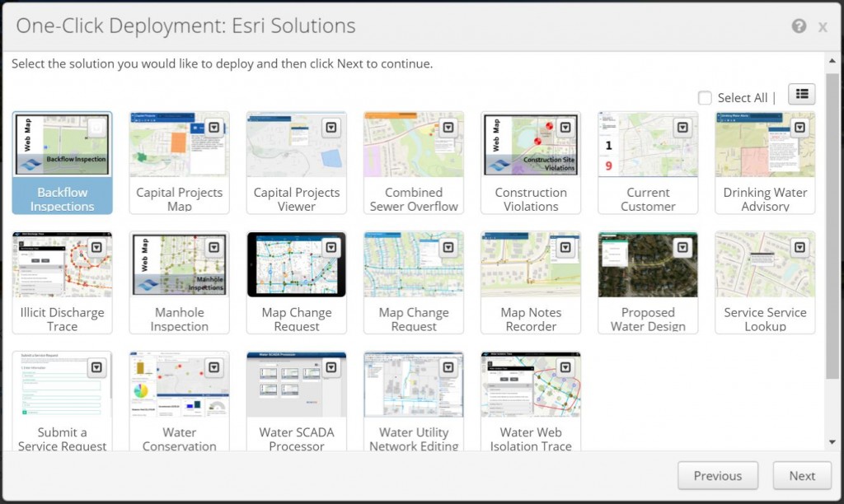Click the arrow icon on Illicit Discharge Trace
844x504 pixels.
[x=96, y=247]
